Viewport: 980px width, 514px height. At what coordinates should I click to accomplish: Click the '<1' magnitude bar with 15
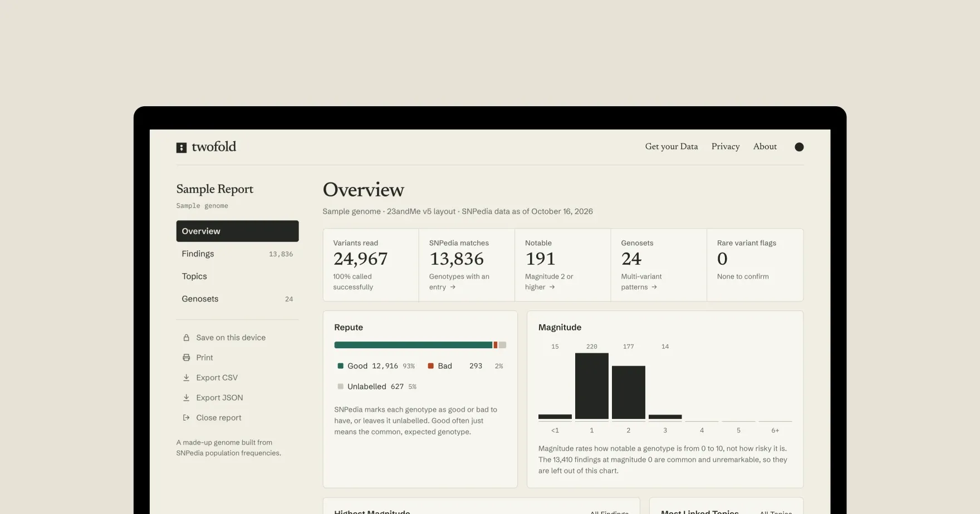[555, 417]
